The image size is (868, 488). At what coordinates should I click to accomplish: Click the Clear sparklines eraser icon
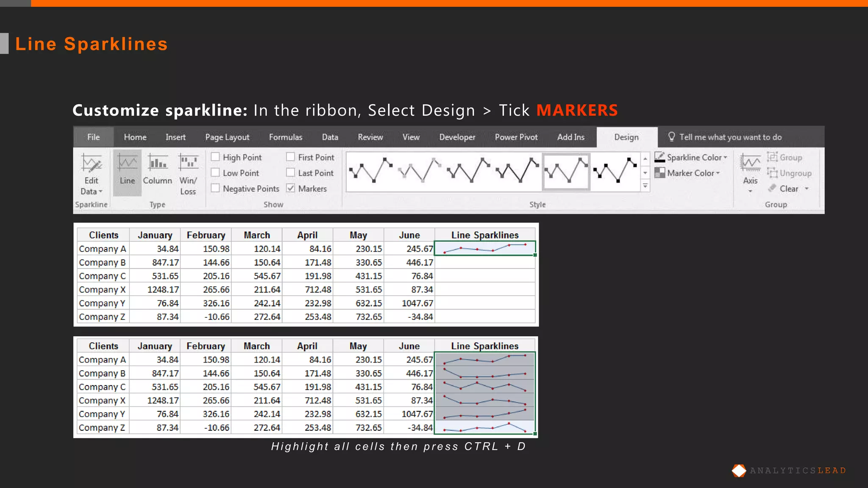tap(772, 189)
